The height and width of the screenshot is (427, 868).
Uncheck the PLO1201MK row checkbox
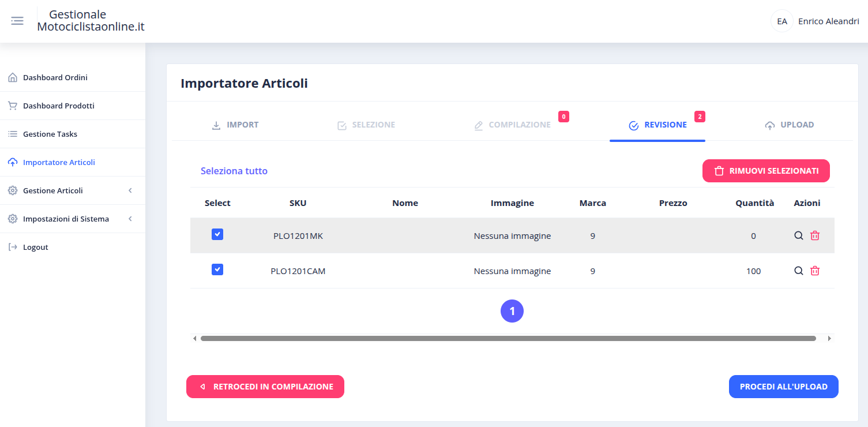217,234
